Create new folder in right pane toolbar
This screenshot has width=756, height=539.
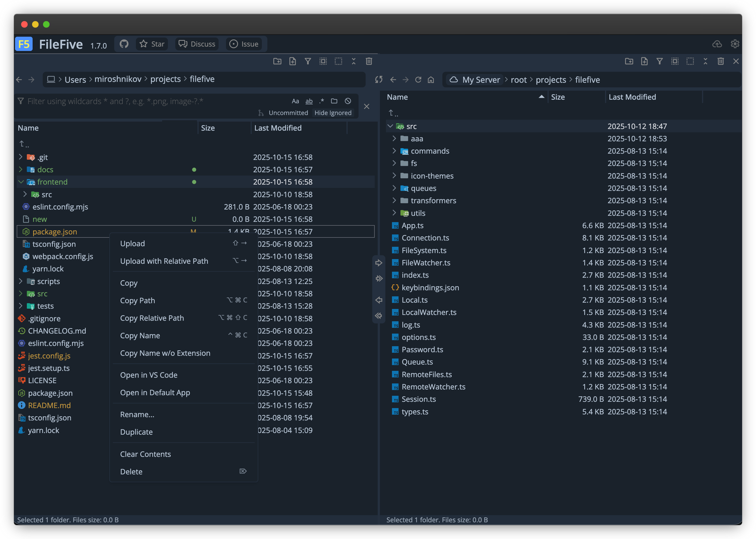[629, 61]
